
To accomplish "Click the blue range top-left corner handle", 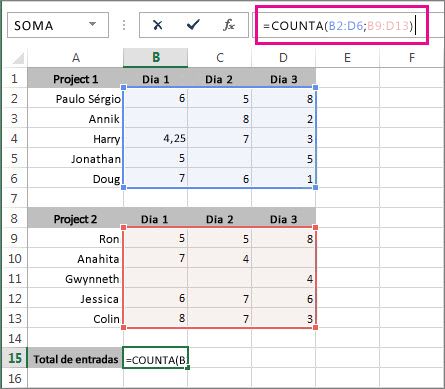I will (124, 88).
